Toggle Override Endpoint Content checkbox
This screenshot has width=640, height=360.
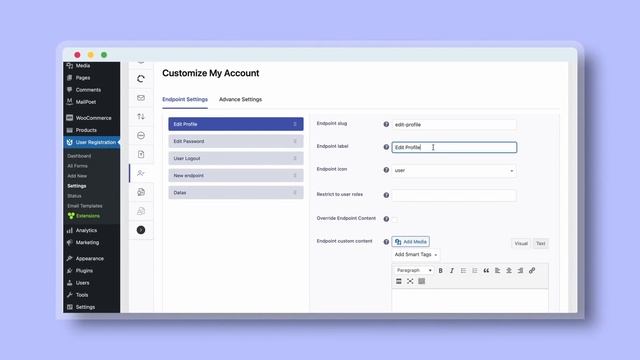coord(394,220)
